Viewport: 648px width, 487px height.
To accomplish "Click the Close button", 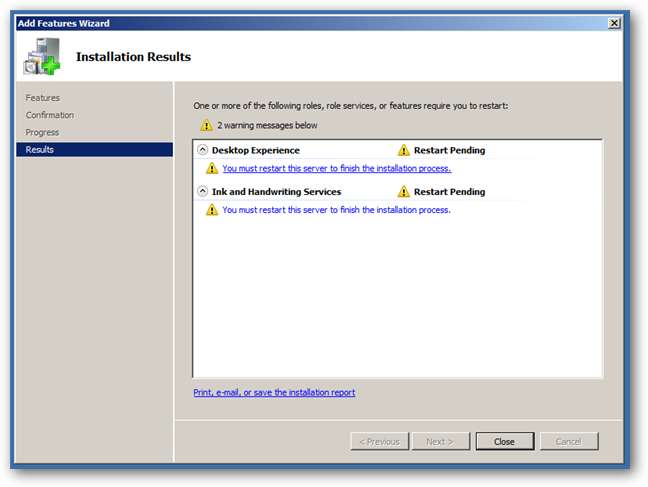I will click(x=505, y=442).
